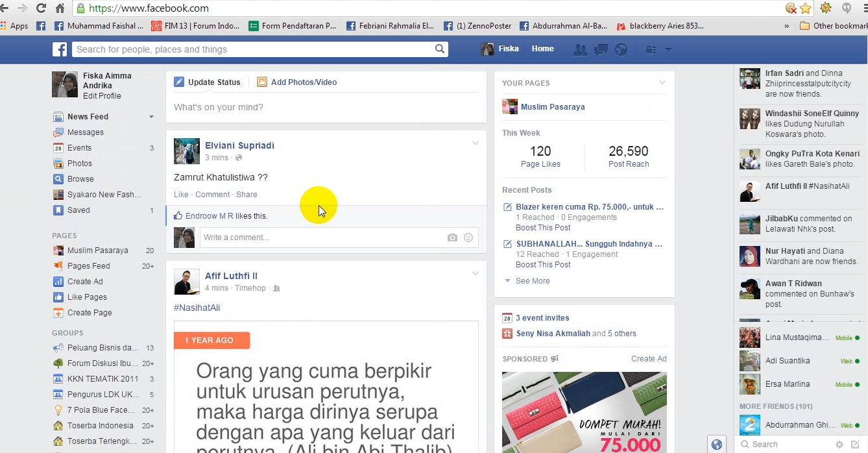Open the notifications globe icon
868x453 pixels.
(x=621, y=49)
